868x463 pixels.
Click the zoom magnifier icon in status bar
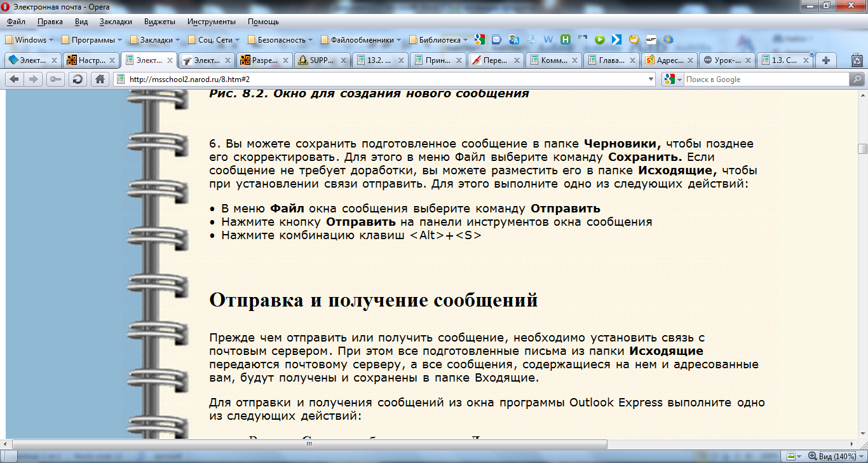click(811, 456)
